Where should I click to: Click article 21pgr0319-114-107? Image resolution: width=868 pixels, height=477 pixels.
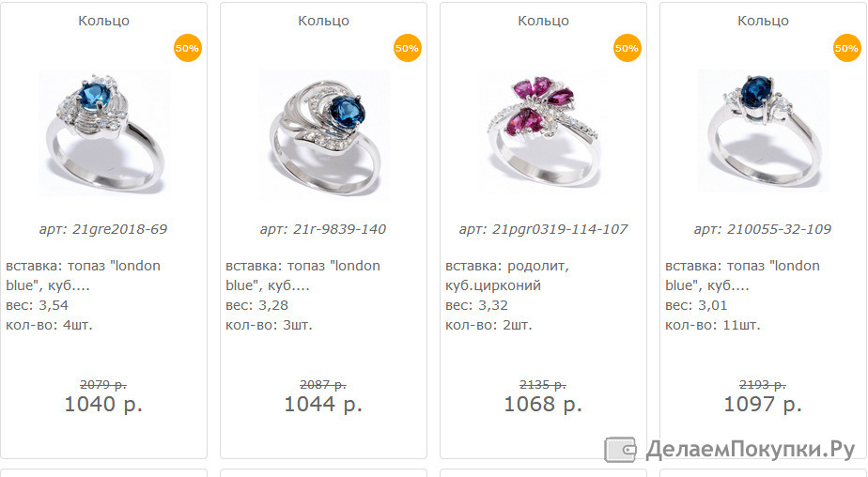560,229
